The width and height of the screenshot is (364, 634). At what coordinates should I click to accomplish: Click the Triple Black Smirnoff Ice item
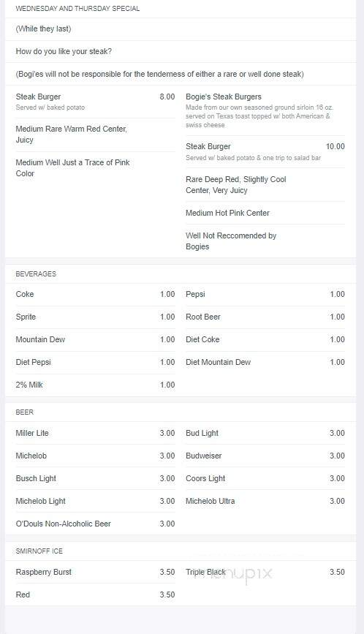click(x=265, y=572)
